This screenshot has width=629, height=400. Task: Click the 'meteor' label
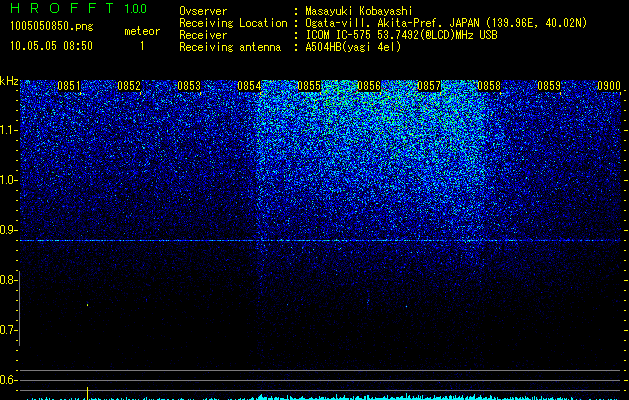point(142,31)
